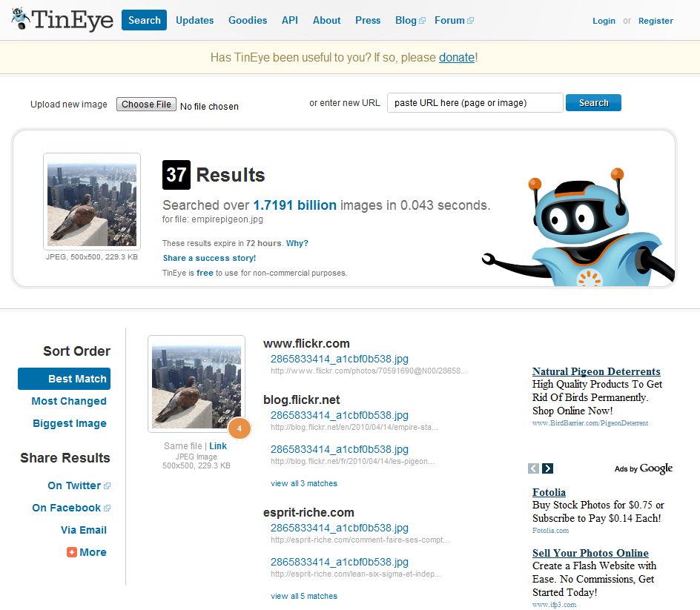Click the blue Search button beside URL field
Image resolution: width=700 pixels, height=610 pixels.
[593, 102]
